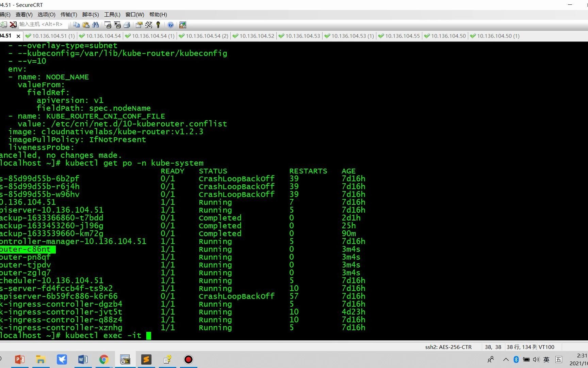Open Find with the binoculars icon
588x368 pixels.
click(96, 25)
